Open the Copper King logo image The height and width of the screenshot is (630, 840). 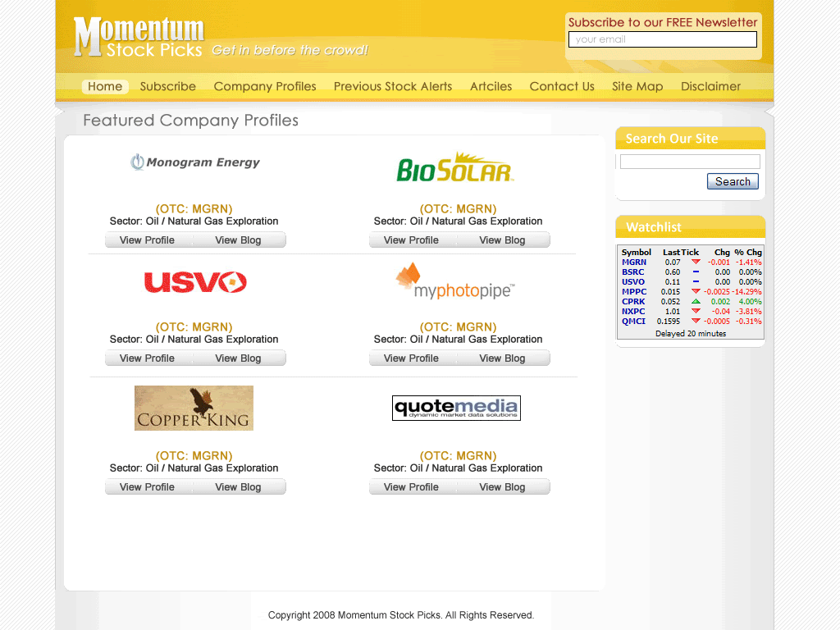coord(194,408)
